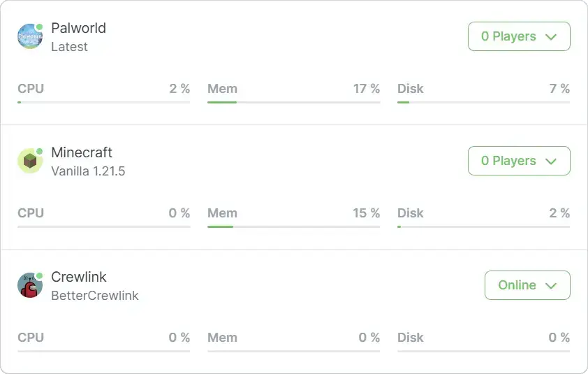The width and height of the screenshot is (588, 374).
Task: Expand Minecraft's 0 Players dropdown
Action: tap(519, 161)
